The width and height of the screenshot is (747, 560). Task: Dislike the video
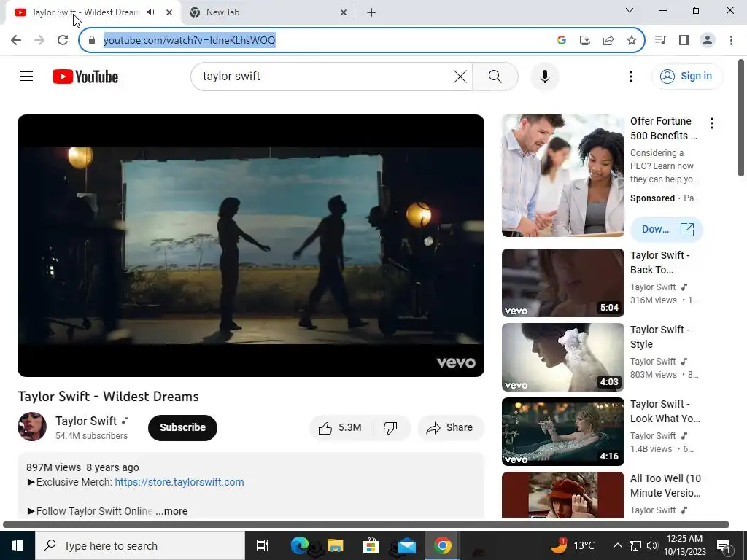391,427
